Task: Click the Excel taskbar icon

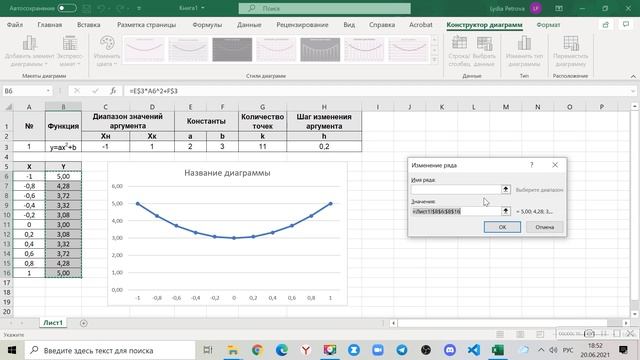Action: 498,350
